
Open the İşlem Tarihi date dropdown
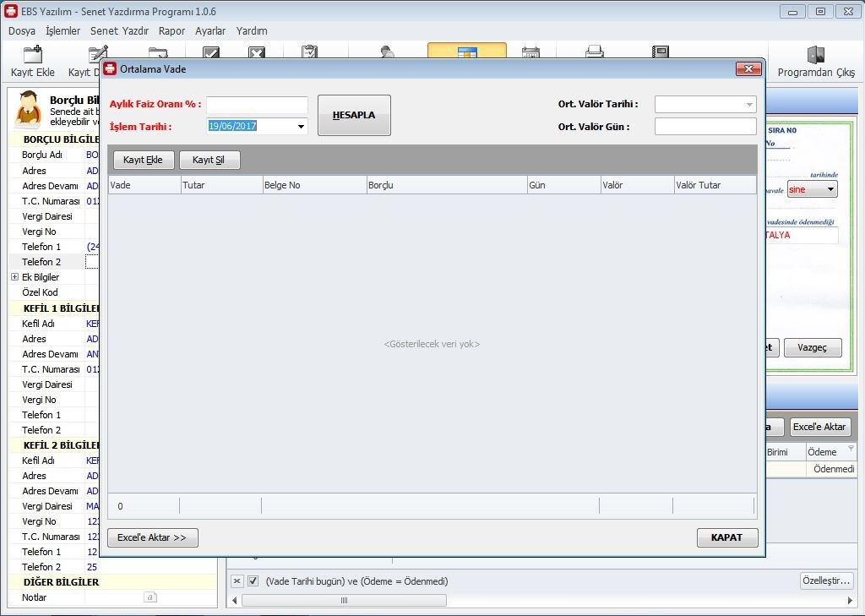click(x=301, y=127)
